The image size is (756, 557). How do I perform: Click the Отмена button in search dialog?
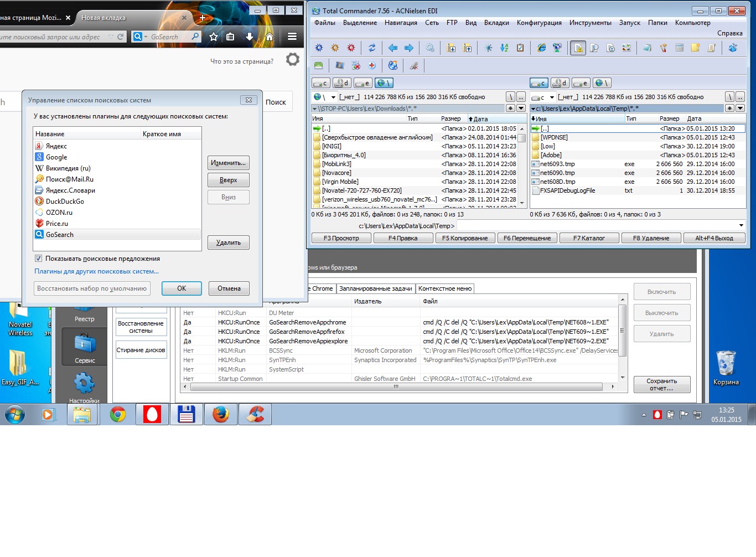229,288
